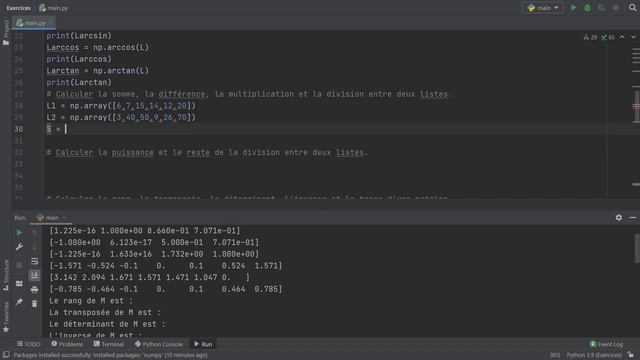Click the console line starting with [1.225e-16 1.000e+00
Image resolution: width=640 pixels, height=360 pixels.
pyautogui.click(x=144, y=231)
